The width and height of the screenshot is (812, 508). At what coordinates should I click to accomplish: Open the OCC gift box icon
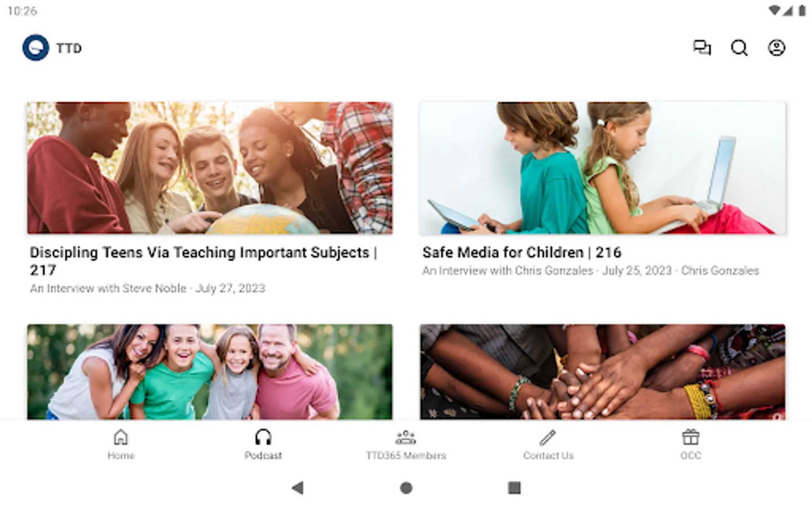pos(691,437)
